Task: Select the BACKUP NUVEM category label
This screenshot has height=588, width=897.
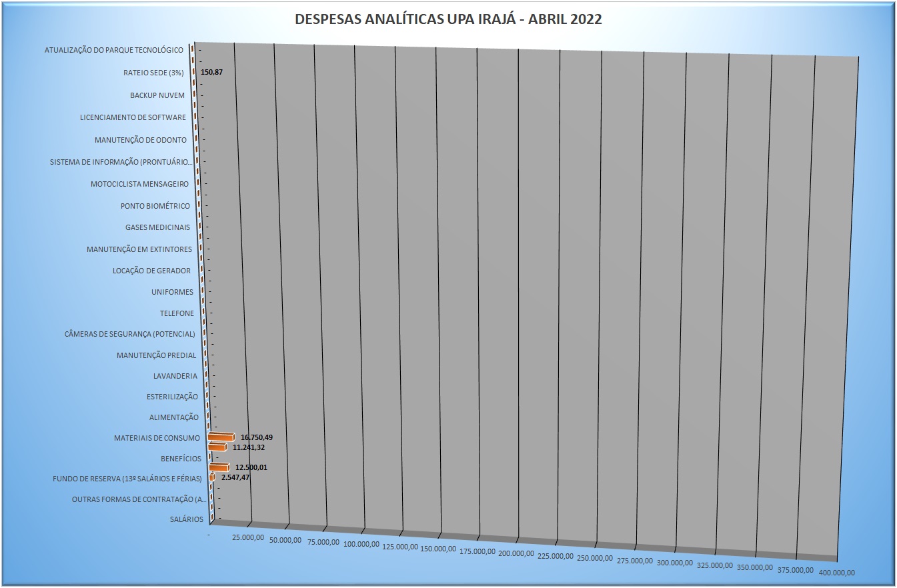Action: click(x=157, y=95)
